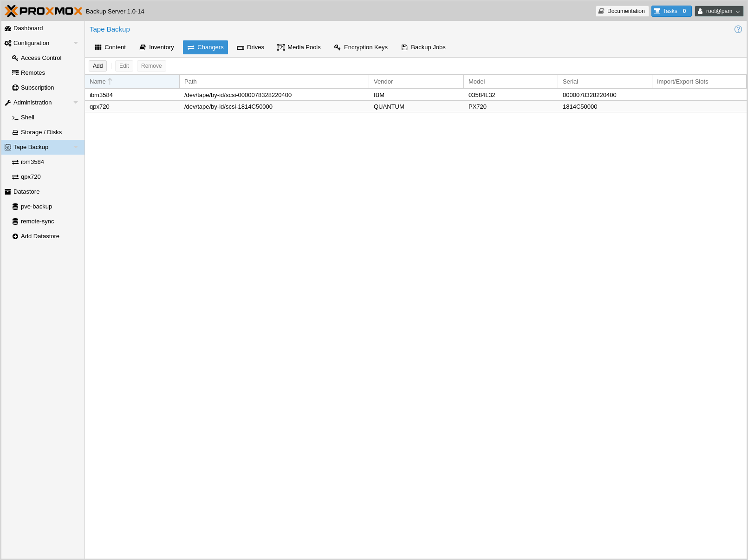Switch to the Encryption Keys tab
This screenshot has height=560, width=748.
click(x=361, y=47)
